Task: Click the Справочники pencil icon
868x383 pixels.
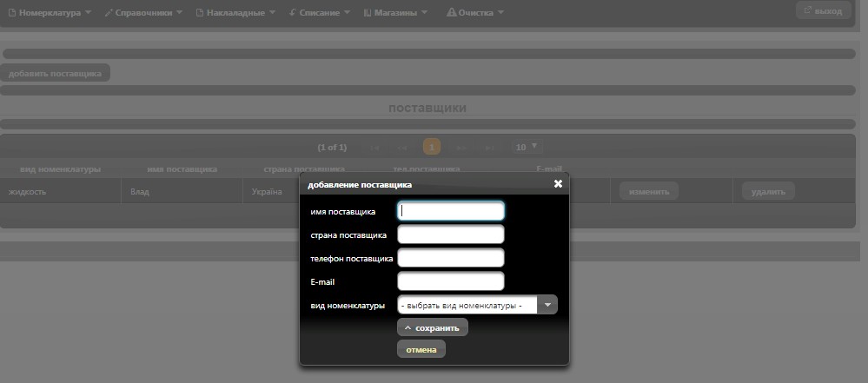Action: (x=109, y=12)
